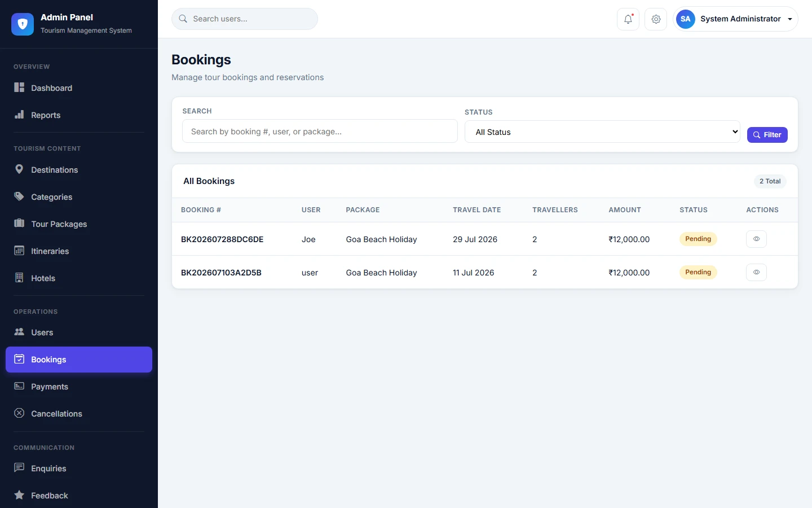
Task: Click the Users people icon
Action: pyautogui.click(x=19, y=332)
